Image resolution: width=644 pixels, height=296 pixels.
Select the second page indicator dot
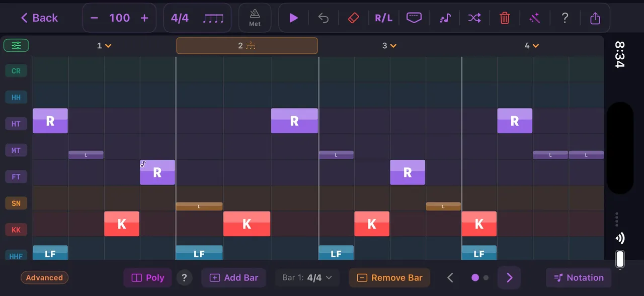pyautogui.click(x=486, y=278)
